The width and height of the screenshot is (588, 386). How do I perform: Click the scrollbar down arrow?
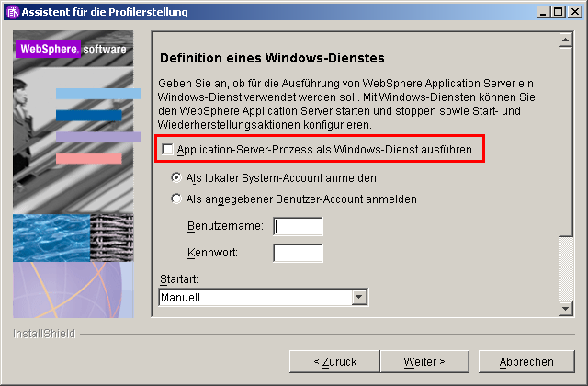point(566,309)
